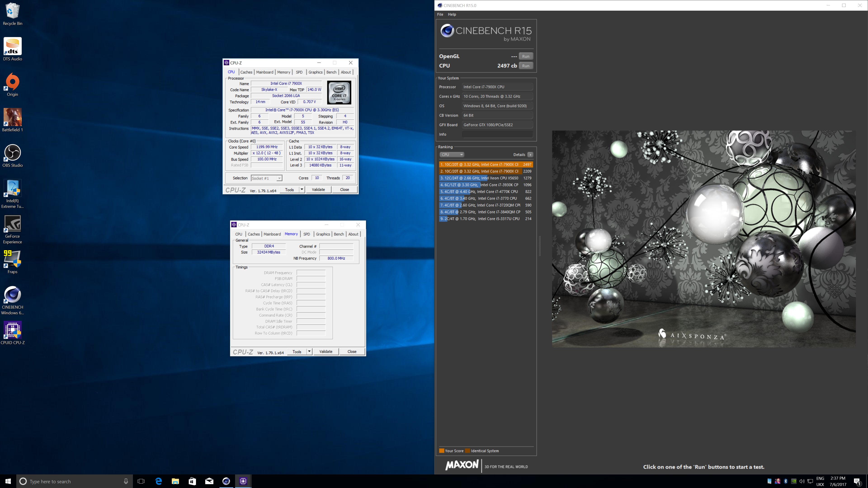868x488 pixels.
Task: Click Tools button in upper CPU-Z window
Action: click(289, 190)
